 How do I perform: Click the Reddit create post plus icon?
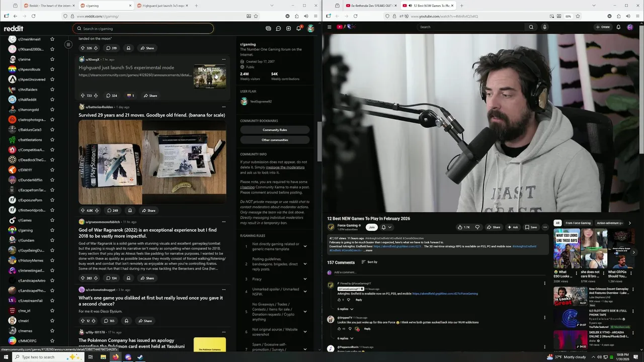[288, 29]
